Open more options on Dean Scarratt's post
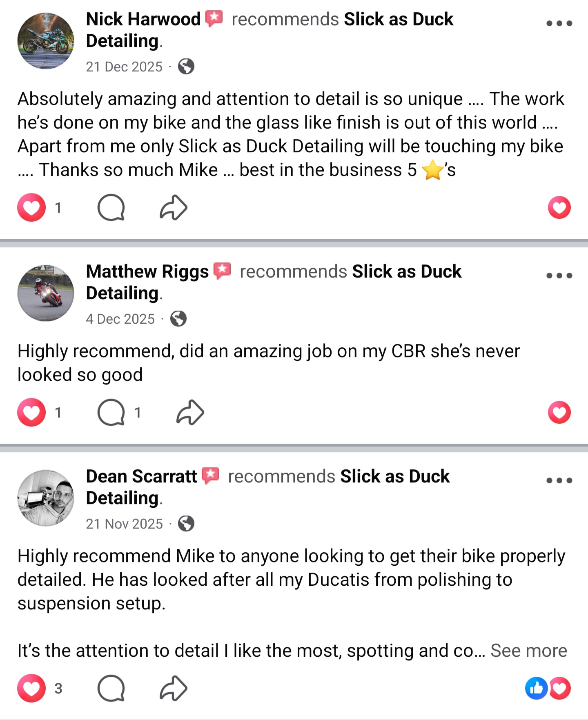Image resolution: width=588 pixels, height=720 pixels. click(x=559, y=480)
